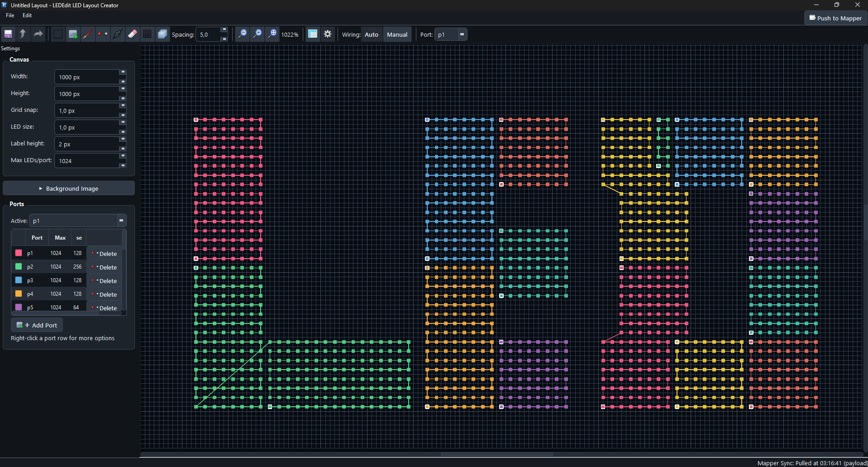Image resolution: width=868 pixels, height=467 pixels.
Task: Click the orange color swatch for p4
Action: click(19, 294)
